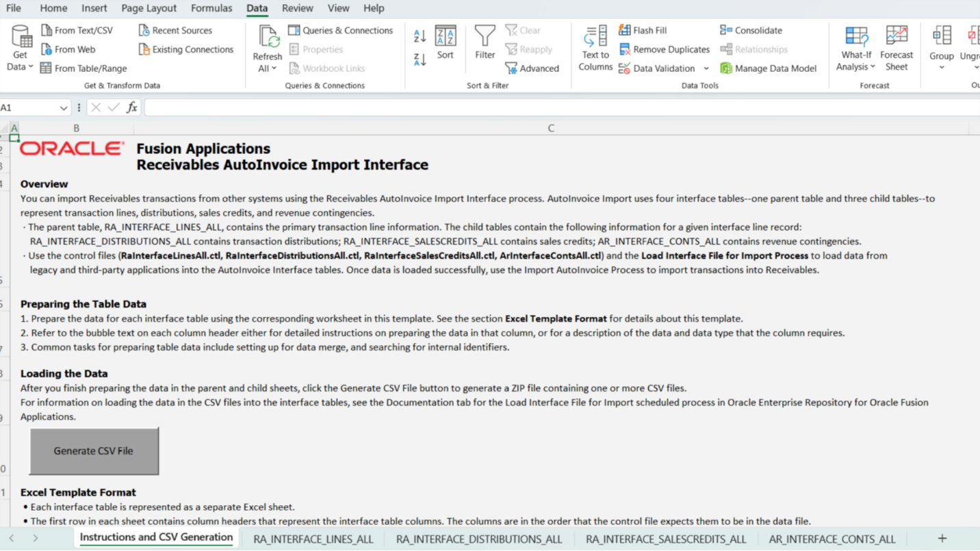
Task: Expand Data Validation dropdown arrow
Action: pos(706,68)
